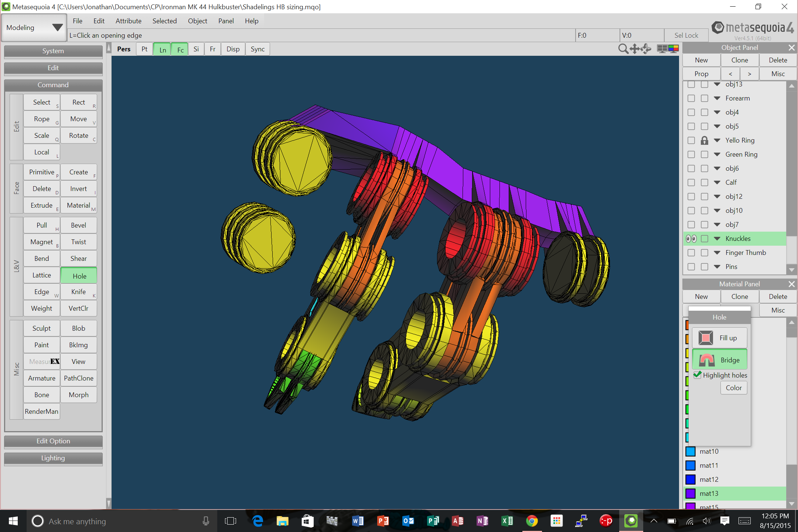
Task: Toggle Pins lock checkbox
Action: (x=705, y=267)
